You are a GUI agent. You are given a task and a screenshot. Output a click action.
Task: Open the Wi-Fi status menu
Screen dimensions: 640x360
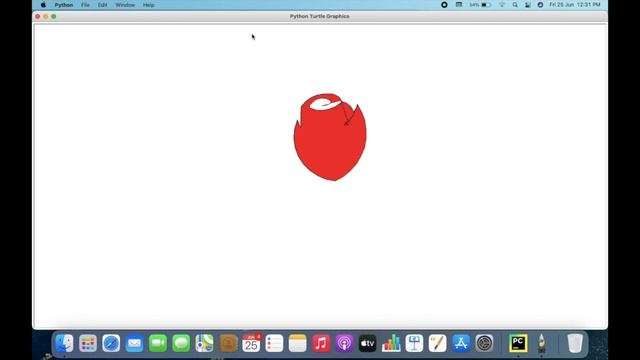pos(502,5)
